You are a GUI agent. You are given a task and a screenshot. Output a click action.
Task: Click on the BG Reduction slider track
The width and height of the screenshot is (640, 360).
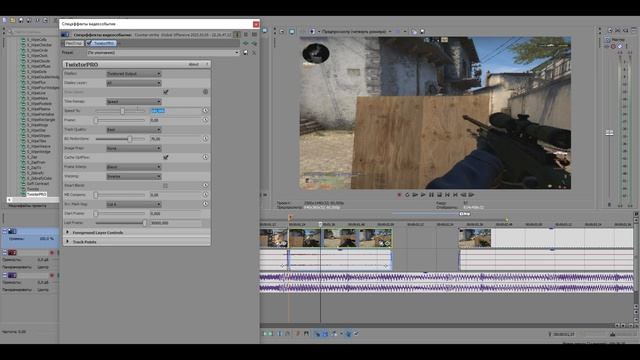(120, 139)
